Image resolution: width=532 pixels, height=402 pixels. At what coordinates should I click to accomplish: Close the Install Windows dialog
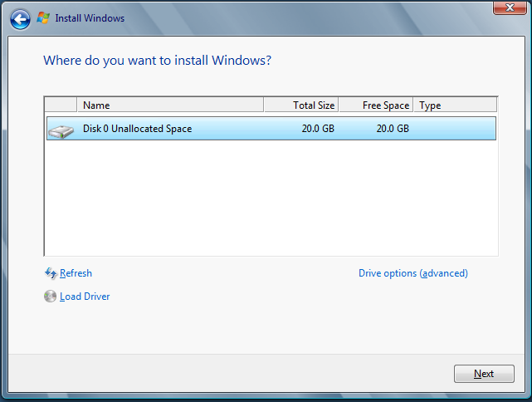click(x=510, y=7)
